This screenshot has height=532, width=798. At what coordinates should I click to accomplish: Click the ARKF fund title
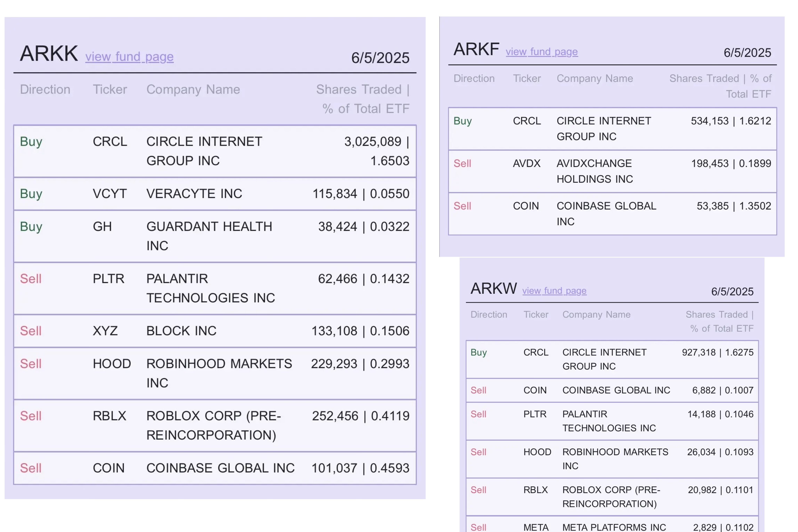coord(476,49)
